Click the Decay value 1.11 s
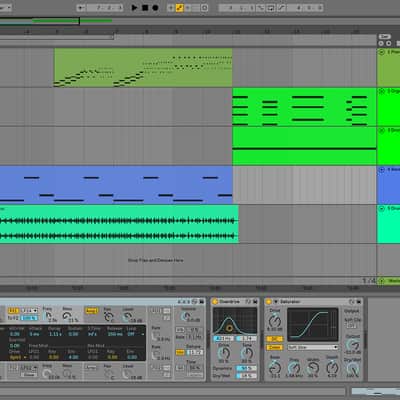The image size is (400, 400). (55, 334)
